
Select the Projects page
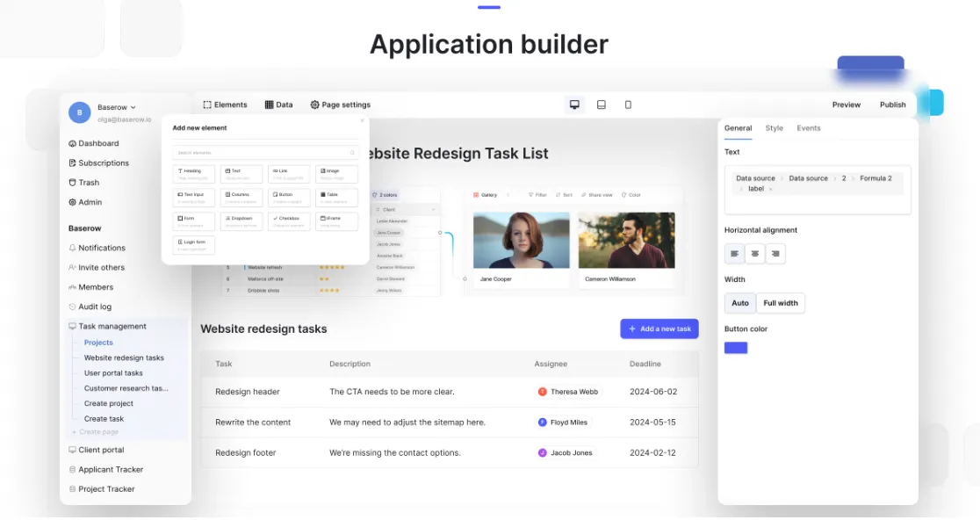[98, 343]
